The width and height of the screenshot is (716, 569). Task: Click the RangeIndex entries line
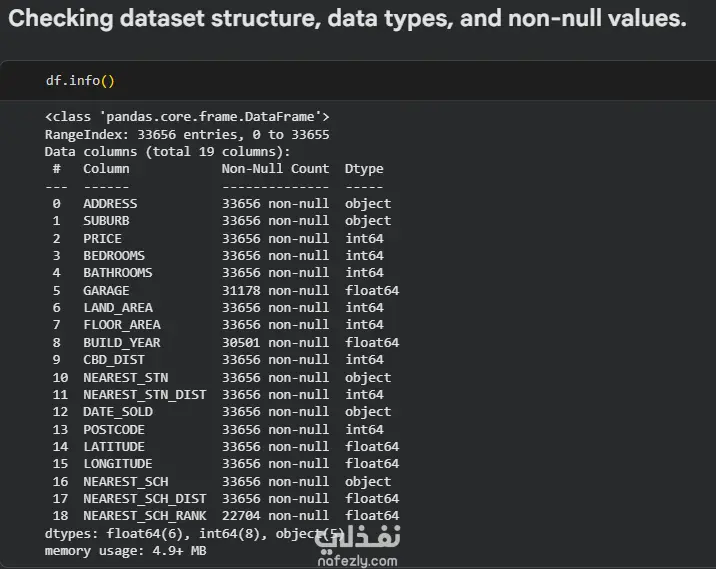point(187,135)
